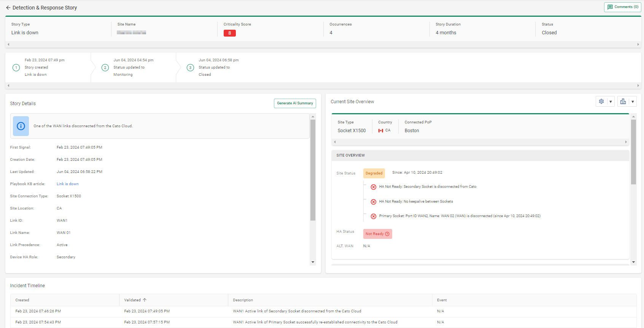Sort incident timeline by Created column
Screen dimensions: 644x328
pos(22,300)
